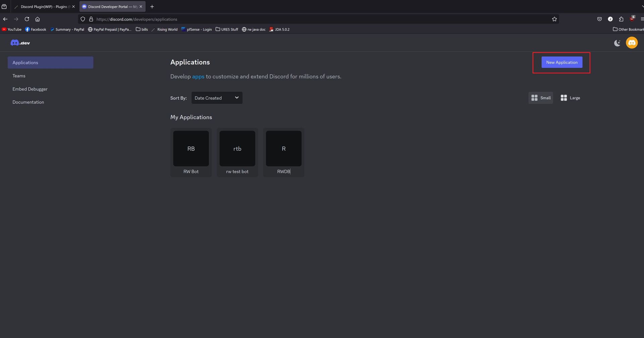Click the New Application button

[x=561, y=62]
